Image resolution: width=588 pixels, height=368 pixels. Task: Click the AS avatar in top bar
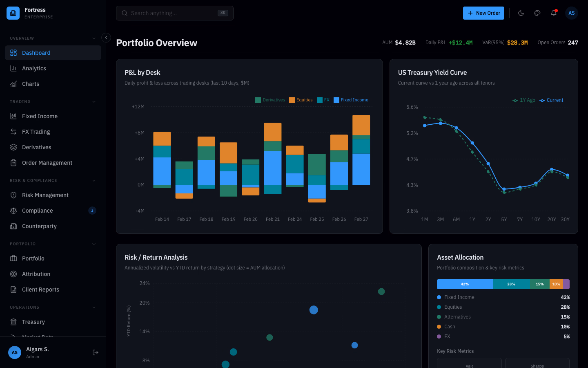[572, 13]
